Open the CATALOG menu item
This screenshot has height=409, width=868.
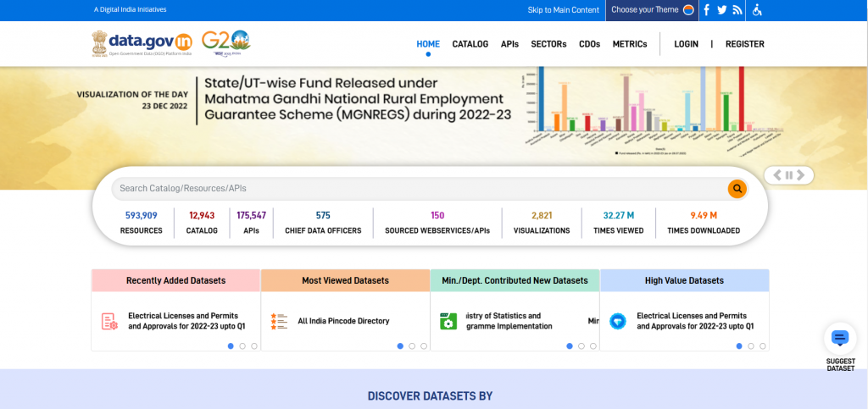[x=470, y=44]
